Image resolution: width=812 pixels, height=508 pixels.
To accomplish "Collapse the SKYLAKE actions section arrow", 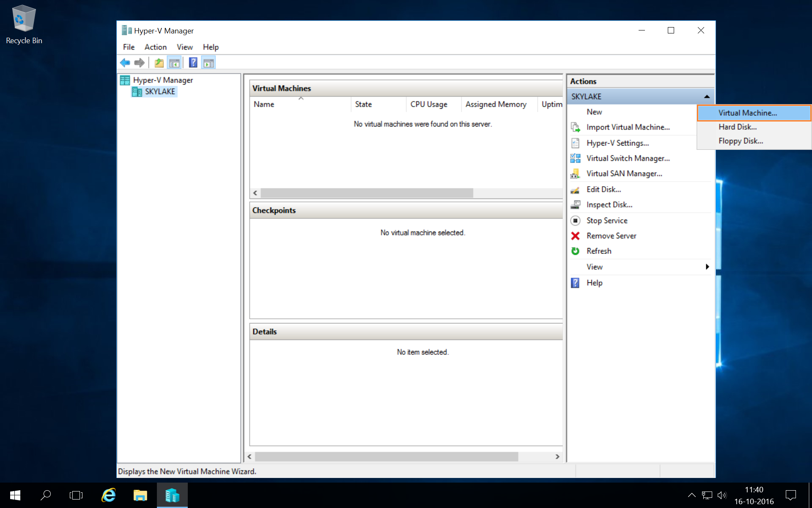I will pyautogui.click(x=707, y=97).
